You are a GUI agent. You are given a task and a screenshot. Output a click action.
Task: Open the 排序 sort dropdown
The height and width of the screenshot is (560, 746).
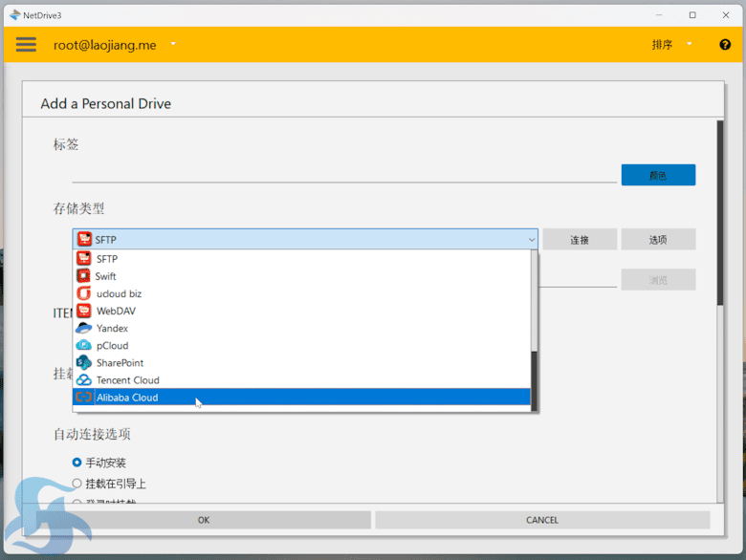(x=671, y=44)
